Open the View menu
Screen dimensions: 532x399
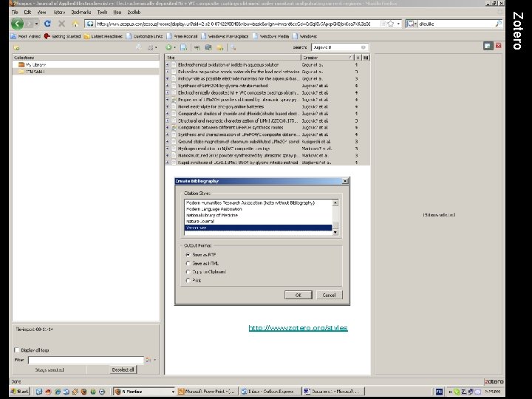41,13
